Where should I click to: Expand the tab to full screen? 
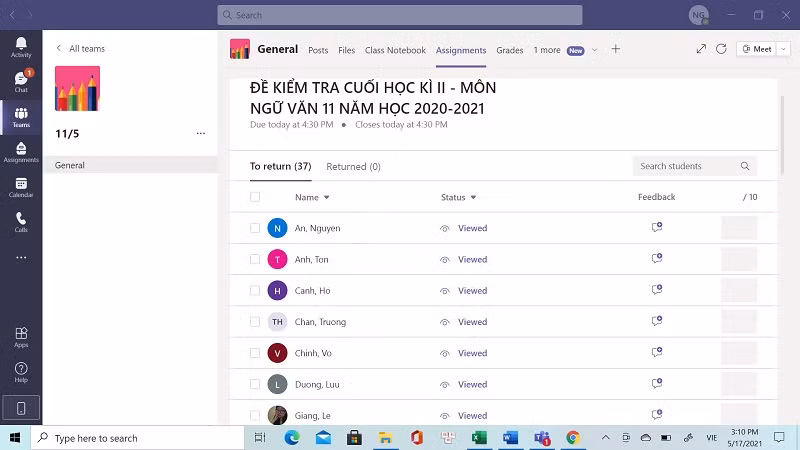[x=701, y=49]
